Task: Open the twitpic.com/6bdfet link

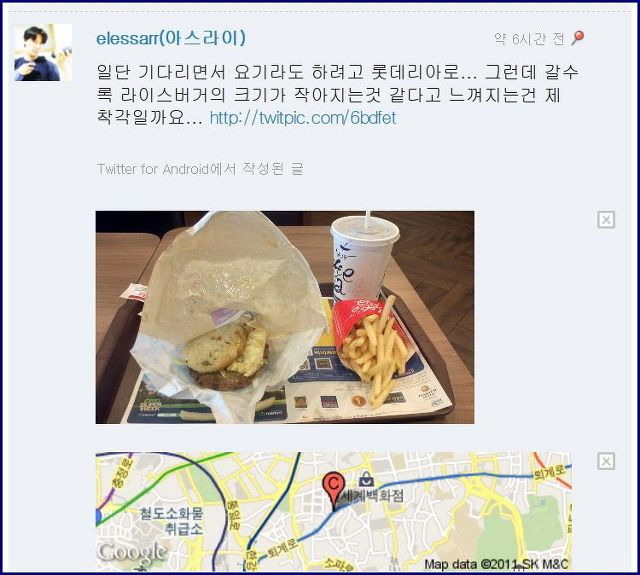Action: point(303,118)
